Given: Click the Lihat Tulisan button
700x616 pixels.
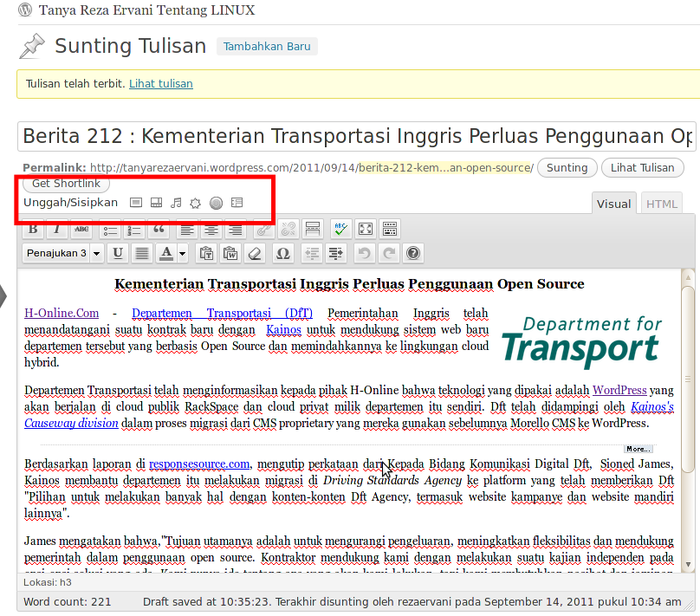Looking at the screenshot, I should [x=643, y=168].
